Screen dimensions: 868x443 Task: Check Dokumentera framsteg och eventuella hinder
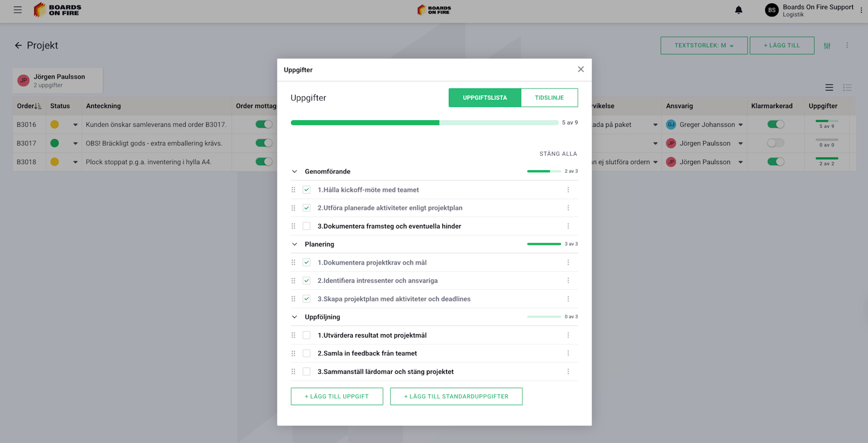(x=307, y=226)
